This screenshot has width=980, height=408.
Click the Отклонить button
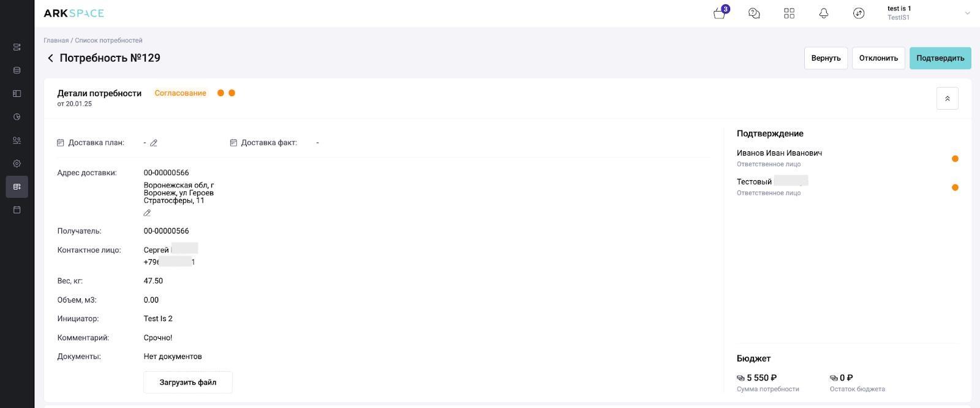878,58
